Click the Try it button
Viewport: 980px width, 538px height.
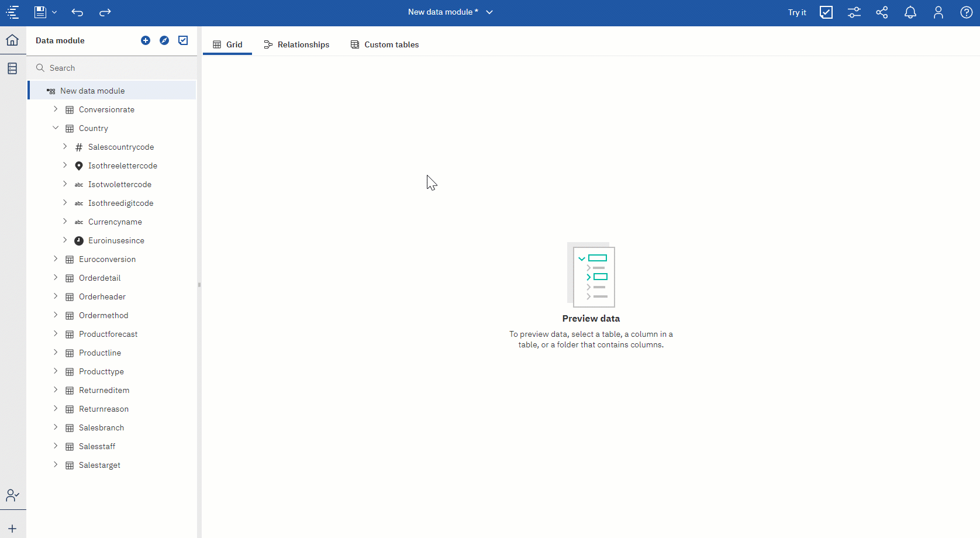pos(797,12)
